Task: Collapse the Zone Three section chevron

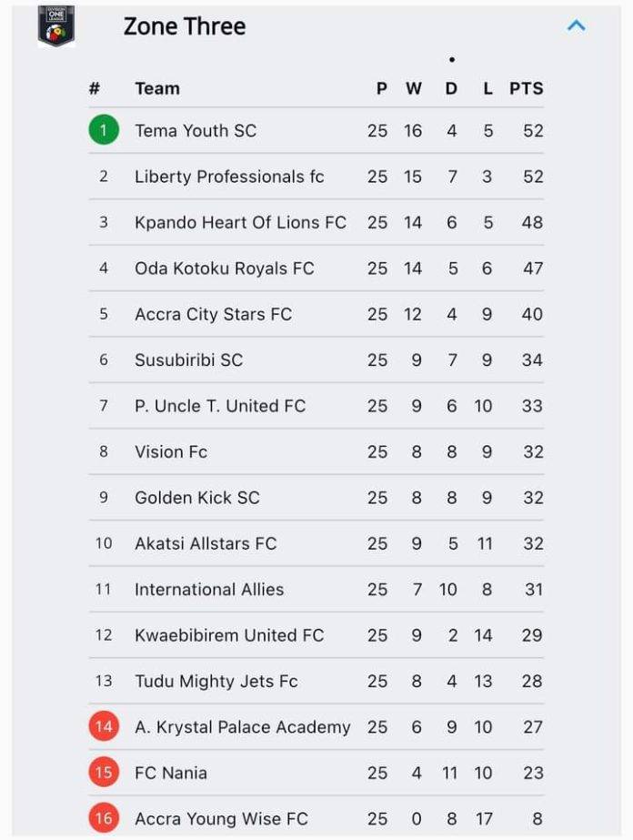Action: point(577,25)
